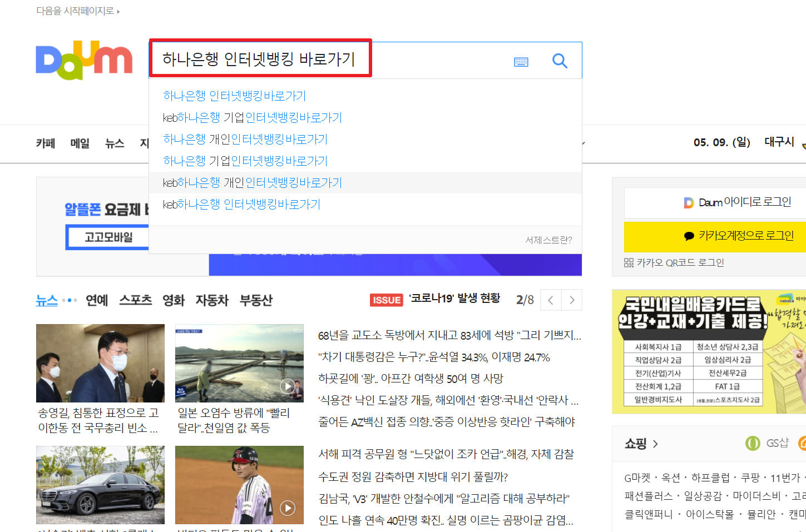
Task: Open the 메일 menu item
Action: coord(80,143)
